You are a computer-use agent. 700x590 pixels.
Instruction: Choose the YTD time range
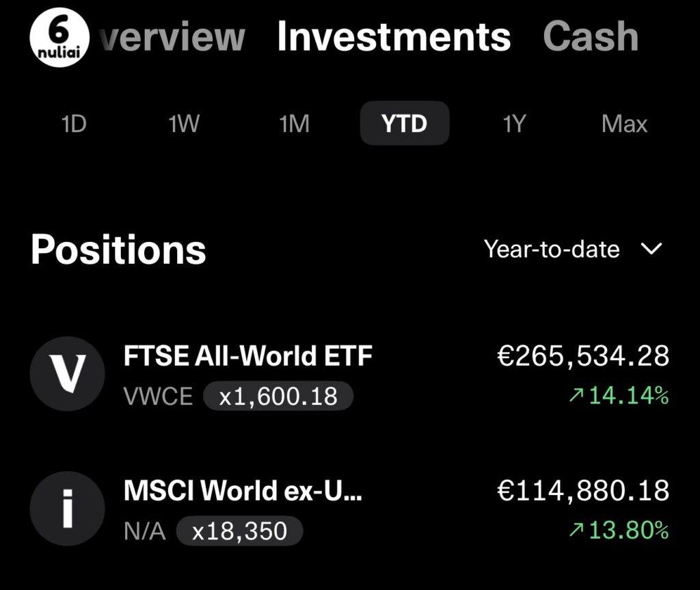point(405,123)
